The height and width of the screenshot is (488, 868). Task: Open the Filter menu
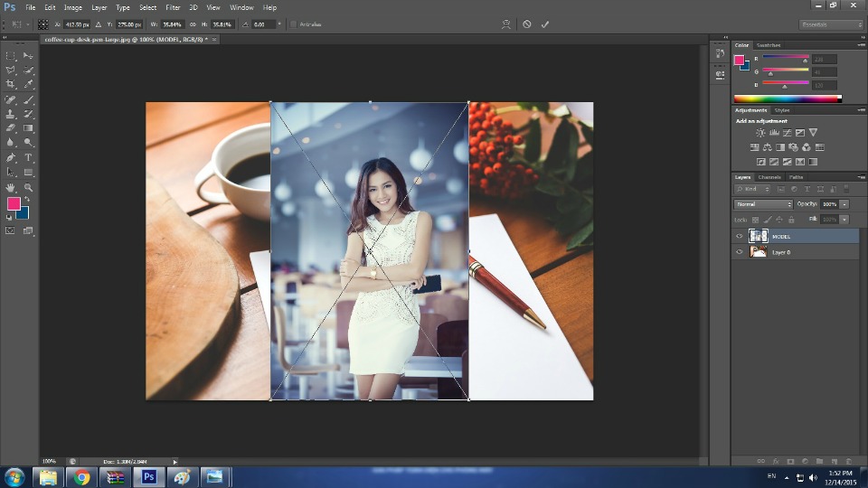click(173, 8)
